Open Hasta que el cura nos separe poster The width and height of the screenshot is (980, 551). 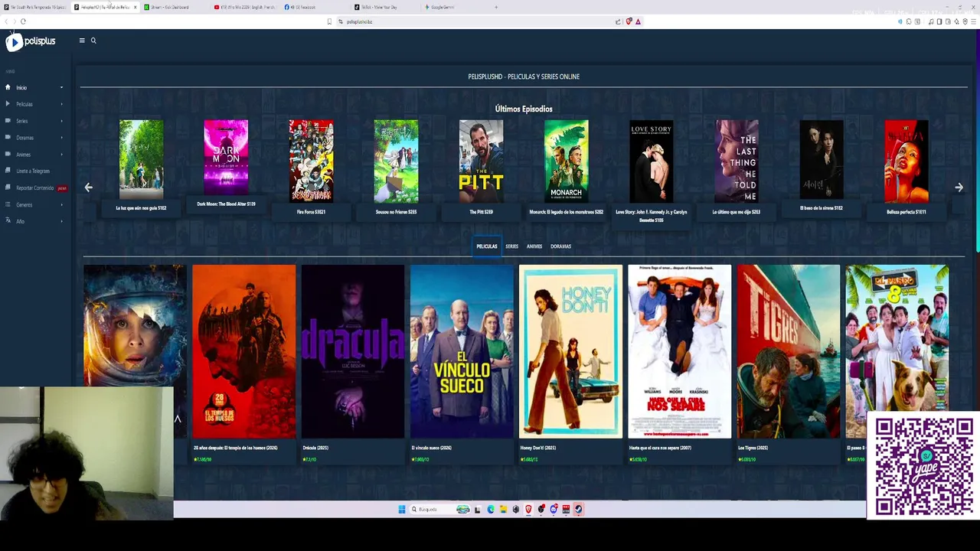point(679,351)
